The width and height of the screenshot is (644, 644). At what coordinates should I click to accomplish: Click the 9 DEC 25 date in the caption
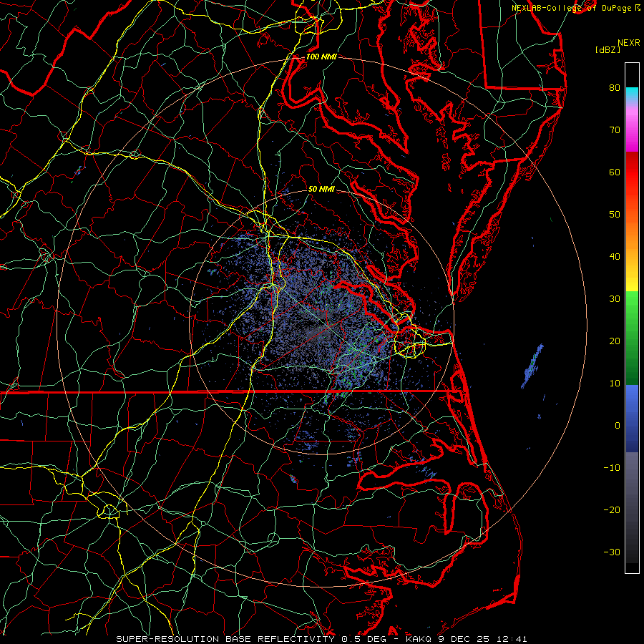[x=463, y=639]
